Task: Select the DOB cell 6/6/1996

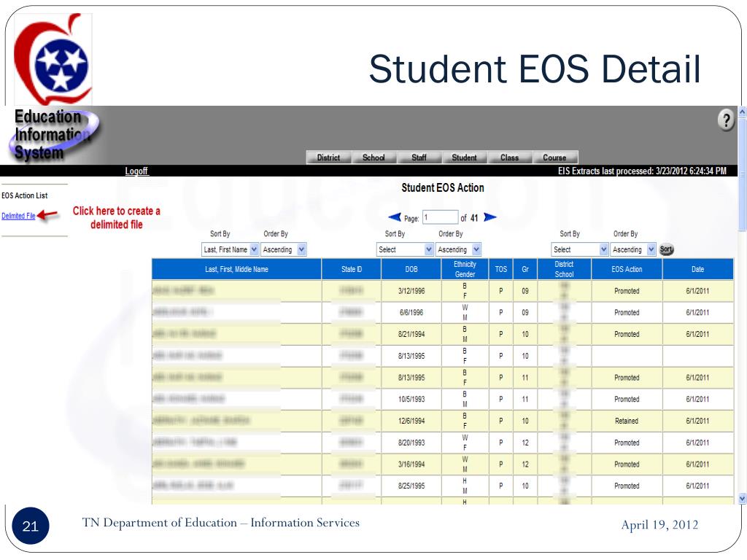Action: (411, 312)
